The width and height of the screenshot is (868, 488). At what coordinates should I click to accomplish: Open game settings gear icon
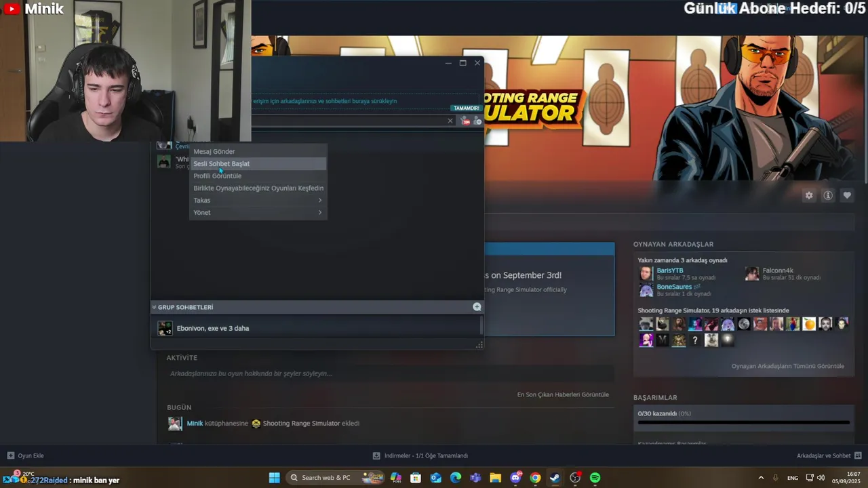(809, 195)
